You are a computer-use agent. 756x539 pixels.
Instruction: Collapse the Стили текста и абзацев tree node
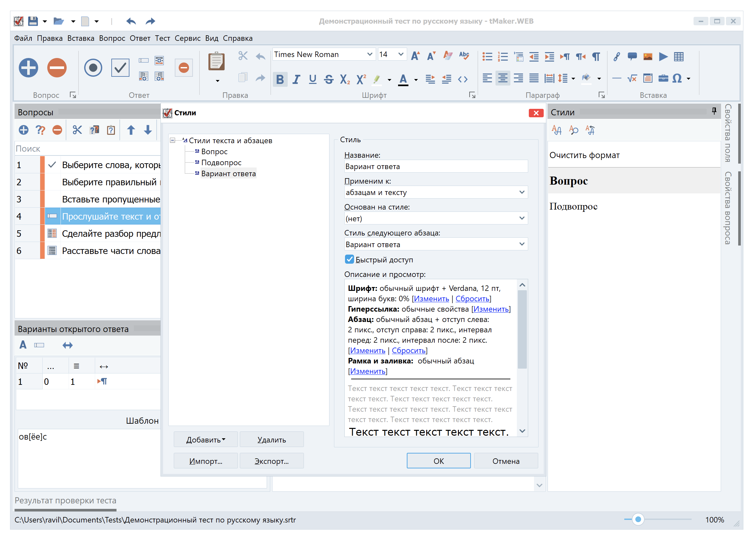tap(173, 140)
